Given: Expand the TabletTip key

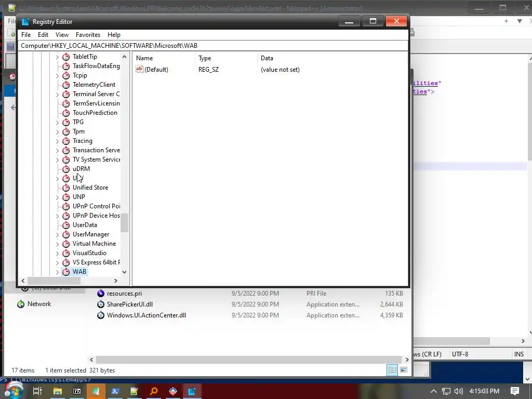Looking at the screenshot, I should (57, 57).
